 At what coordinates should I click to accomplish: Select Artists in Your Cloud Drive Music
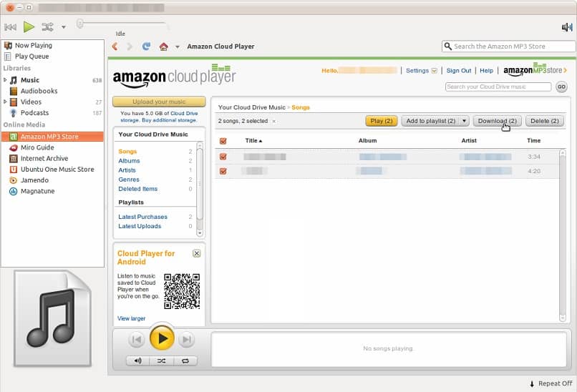pos(127,170)
